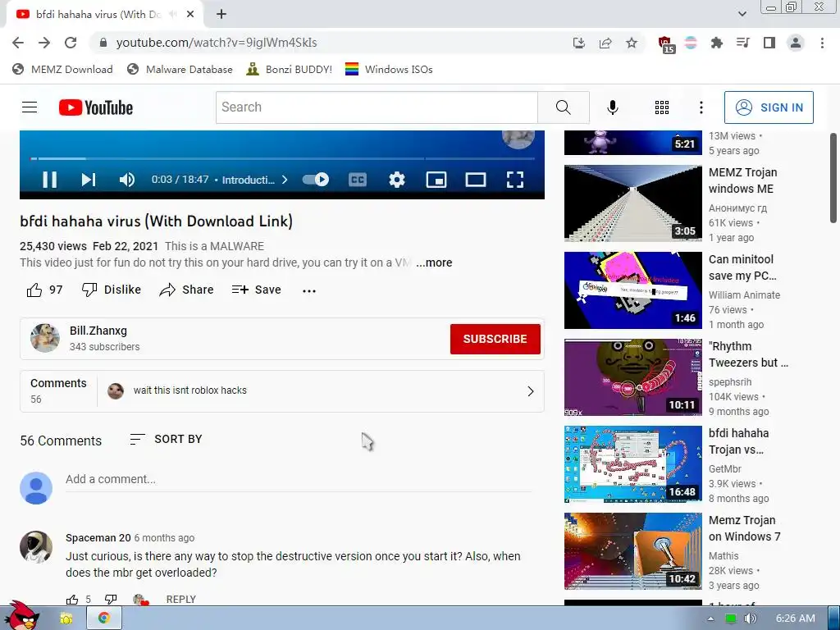Image resolution: width=840 pixels, height=630 pixels.
Task: Open the bfdi hahaha Trojan vs video title
Action: (x=738, y=441)
